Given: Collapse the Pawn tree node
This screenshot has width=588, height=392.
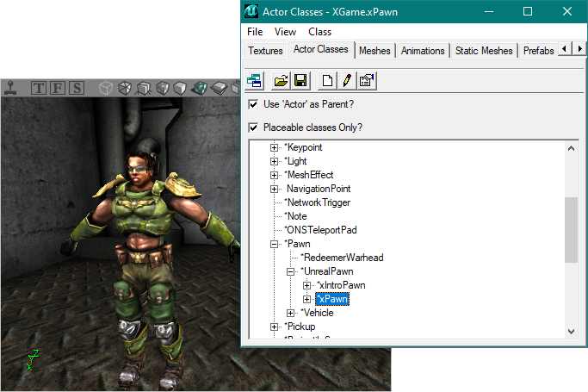Looking at the screenshot, I should coord(274,244).
